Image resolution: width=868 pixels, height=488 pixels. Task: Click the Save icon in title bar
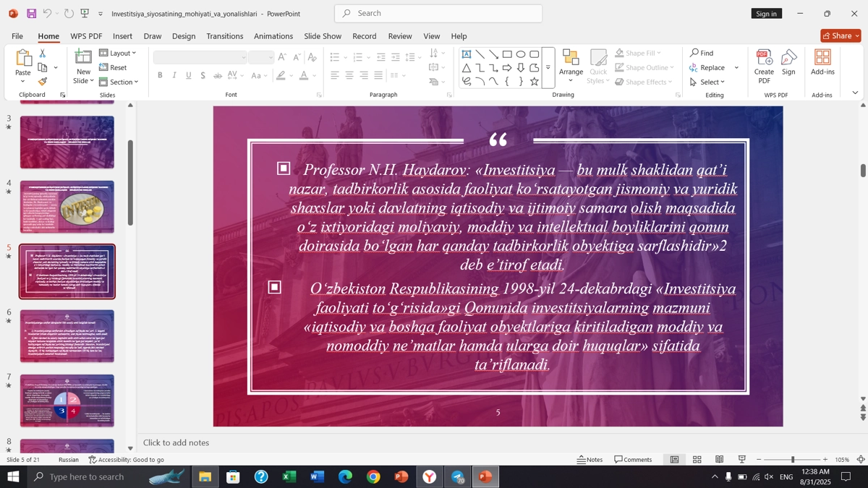pyautogui.click(x=31, y=14)
